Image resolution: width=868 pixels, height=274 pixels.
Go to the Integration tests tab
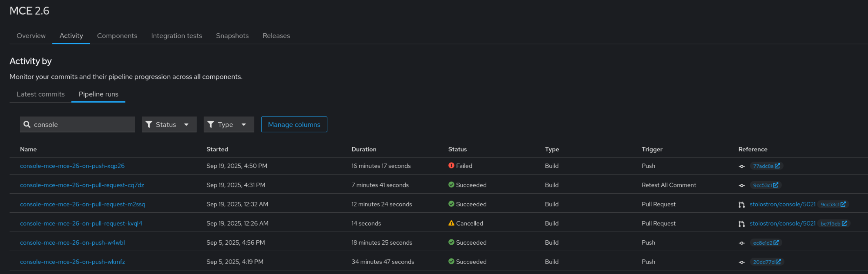[x=176, y=36]
